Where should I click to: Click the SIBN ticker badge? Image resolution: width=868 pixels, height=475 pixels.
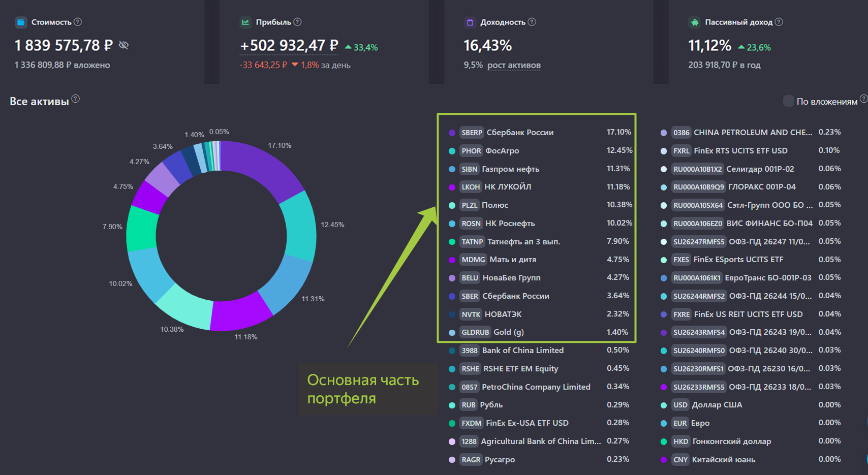(x=469, y=169)
